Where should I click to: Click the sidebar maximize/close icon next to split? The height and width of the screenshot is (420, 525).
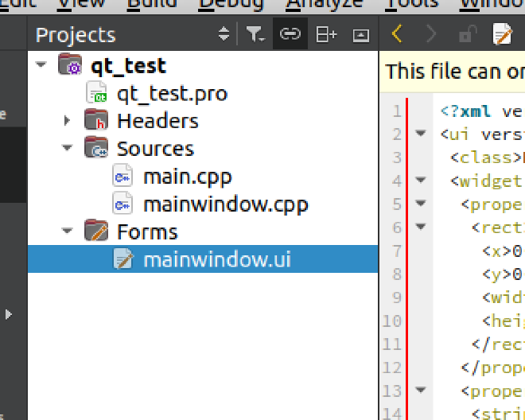pos(360,34)
